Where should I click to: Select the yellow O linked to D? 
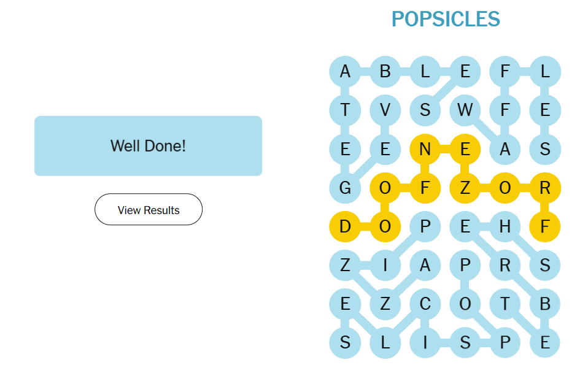[385, 226]
